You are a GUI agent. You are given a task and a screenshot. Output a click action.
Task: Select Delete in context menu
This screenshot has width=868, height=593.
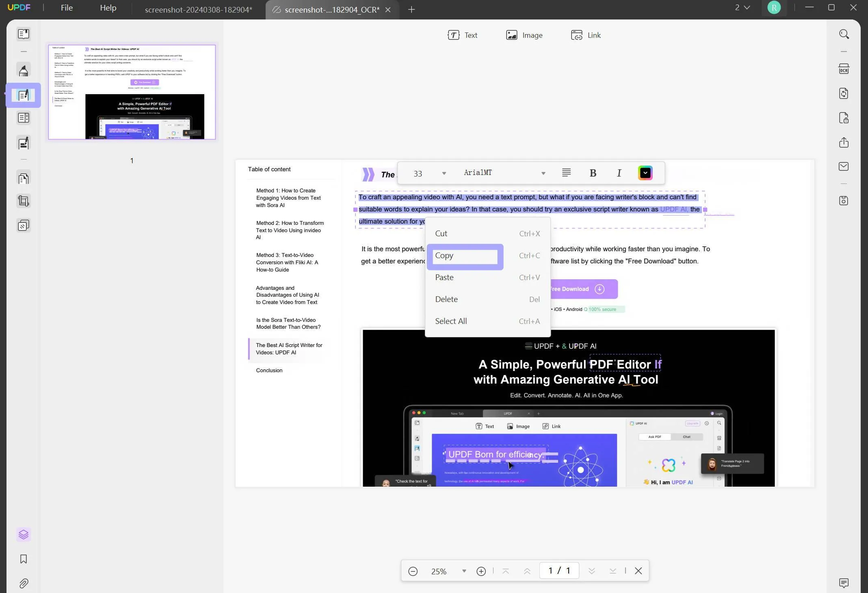446,299
